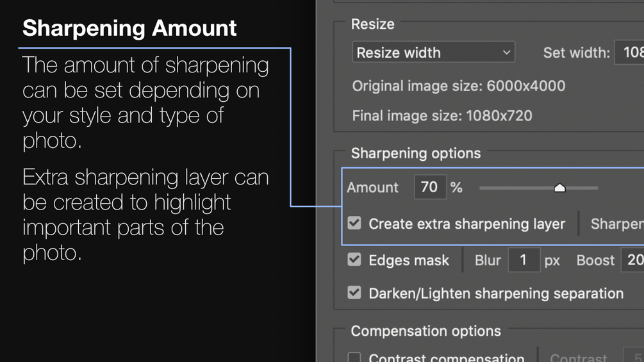Viewport: 644px width, 362px height.
Task: Click the Amount percentage field showing 70
Action: [x=429, y=187]
